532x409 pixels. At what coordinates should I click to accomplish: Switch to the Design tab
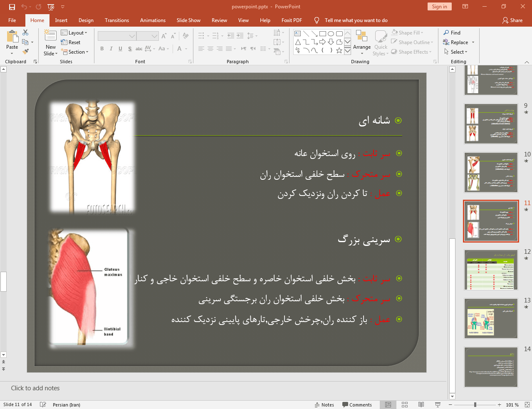click(x=86, y=20)
